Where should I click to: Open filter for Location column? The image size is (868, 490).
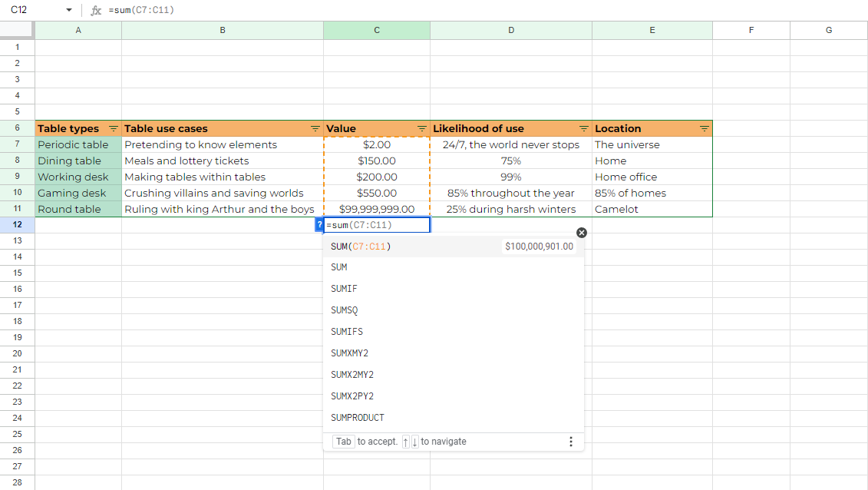point(704,128)
